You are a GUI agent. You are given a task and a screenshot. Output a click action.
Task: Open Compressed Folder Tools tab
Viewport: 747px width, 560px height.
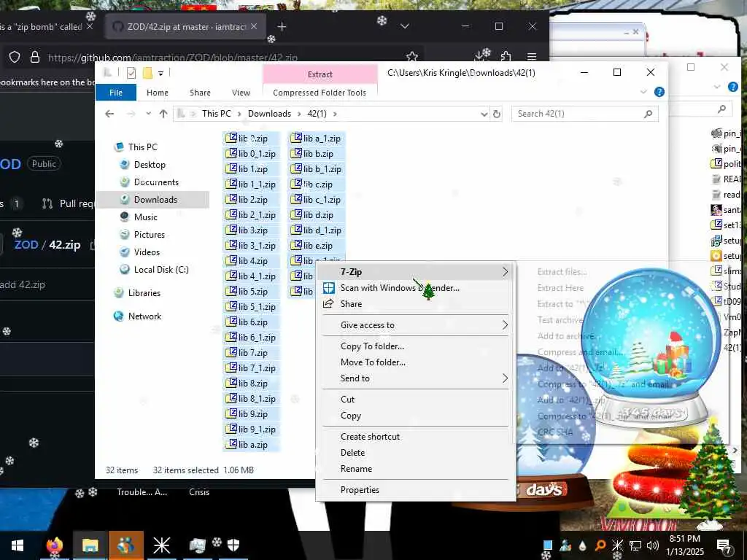[x=320, y=93]
